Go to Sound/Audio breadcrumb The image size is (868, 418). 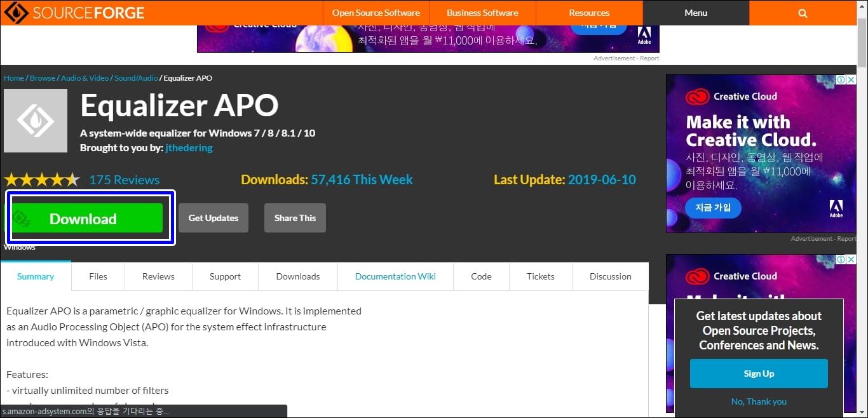coord(136,78)
